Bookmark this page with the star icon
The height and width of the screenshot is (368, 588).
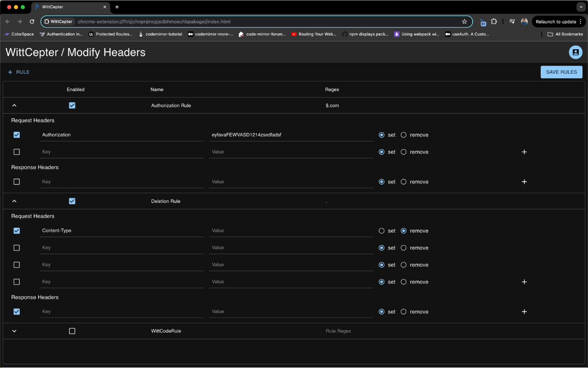point(464,22)
